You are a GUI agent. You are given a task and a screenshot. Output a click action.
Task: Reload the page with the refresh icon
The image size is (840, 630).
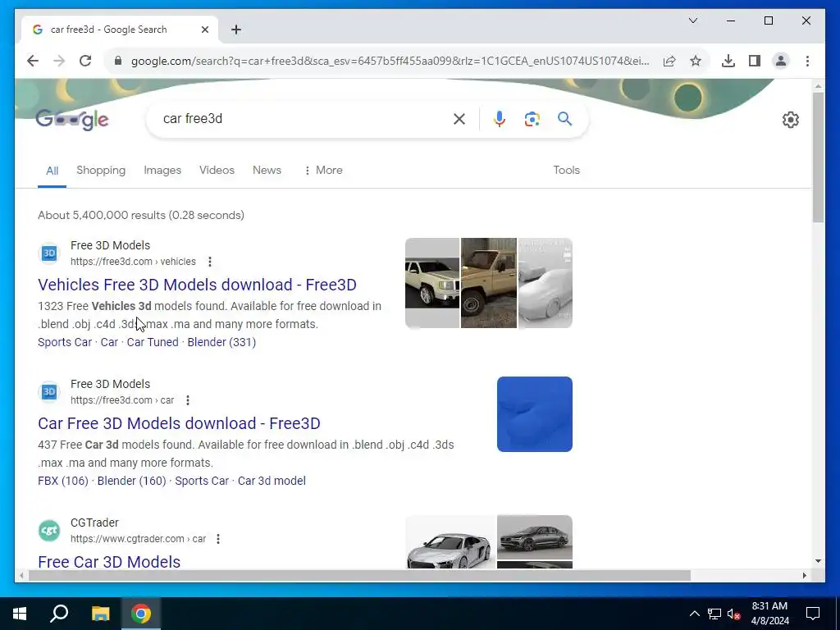pyautogui.click(x=85, y=61)
